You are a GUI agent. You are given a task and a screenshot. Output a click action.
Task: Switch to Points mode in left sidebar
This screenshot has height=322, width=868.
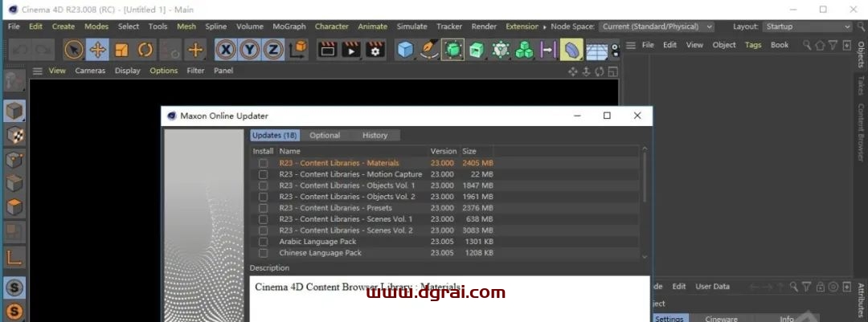[x=15, y=159]
